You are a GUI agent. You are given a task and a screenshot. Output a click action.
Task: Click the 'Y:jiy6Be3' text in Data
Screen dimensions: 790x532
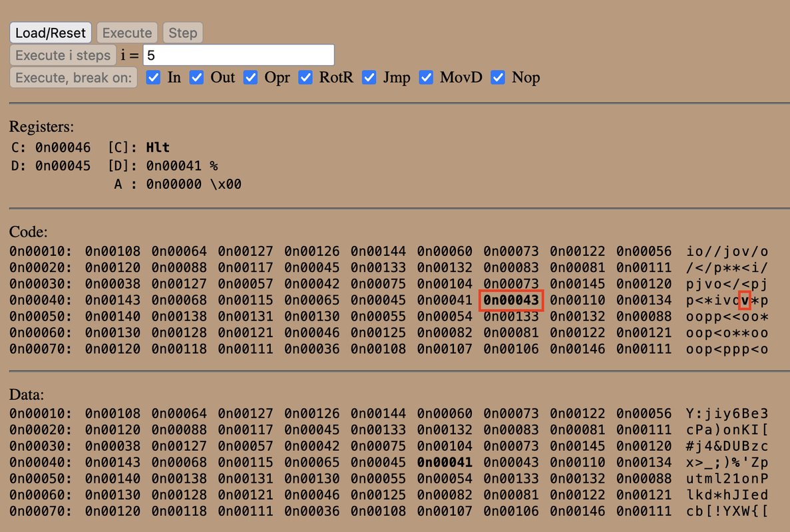(727, 414)
